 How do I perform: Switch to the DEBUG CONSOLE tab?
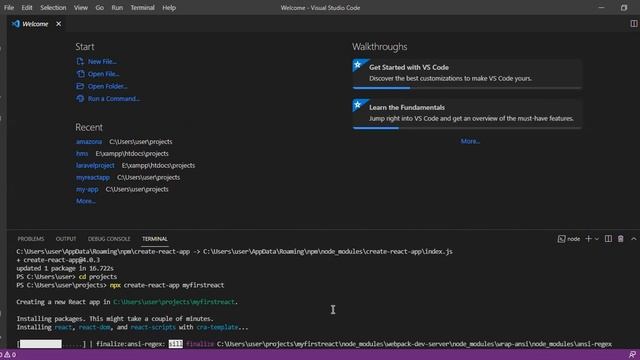click(x=109, y=239)
